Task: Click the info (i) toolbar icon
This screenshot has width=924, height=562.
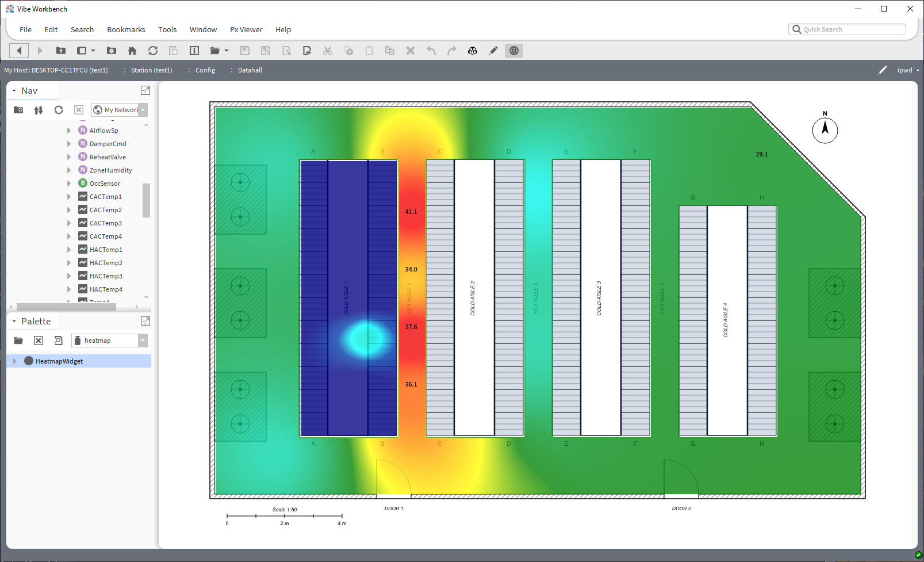Action: coord(194,51)
